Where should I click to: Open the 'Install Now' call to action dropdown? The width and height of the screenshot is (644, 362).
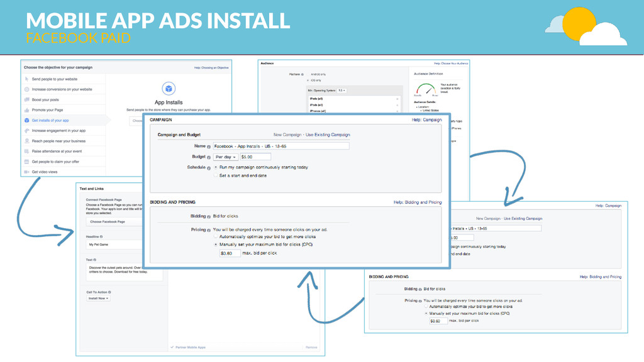tap(98, 299)
